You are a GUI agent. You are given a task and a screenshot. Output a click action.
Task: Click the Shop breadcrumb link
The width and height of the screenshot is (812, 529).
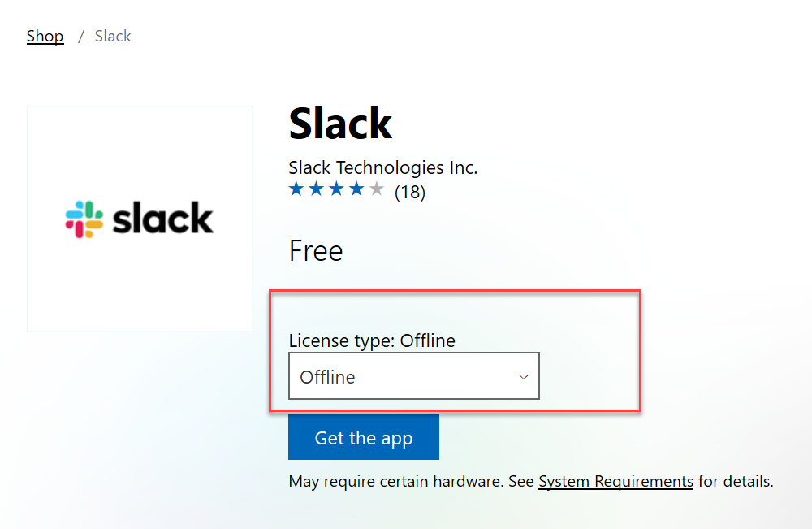coord(45,36)
